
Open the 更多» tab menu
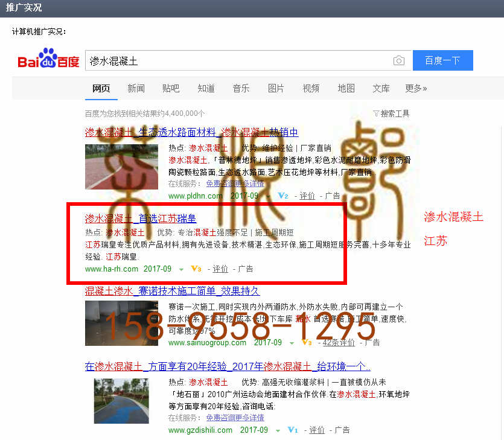[x=416, y=88]
